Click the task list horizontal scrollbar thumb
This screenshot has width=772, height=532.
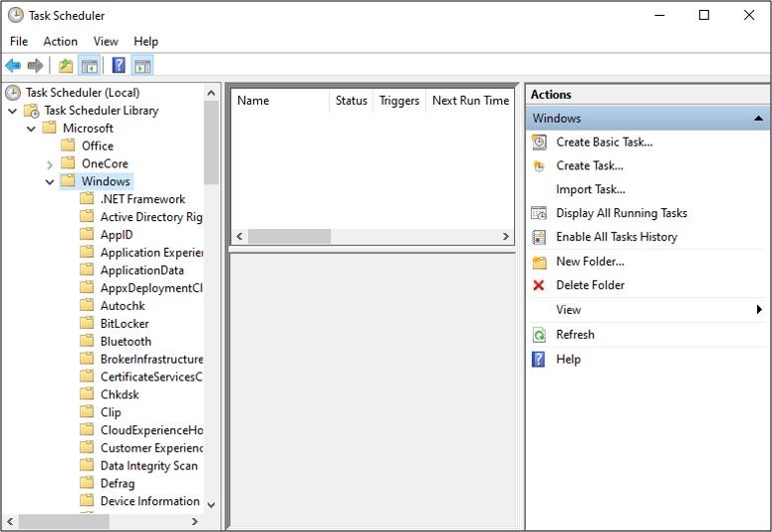(290, 236)
